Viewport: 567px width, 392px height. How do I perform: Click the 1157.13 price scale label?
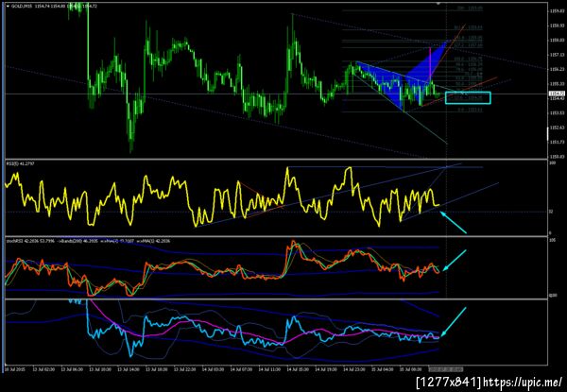(557, 55)
